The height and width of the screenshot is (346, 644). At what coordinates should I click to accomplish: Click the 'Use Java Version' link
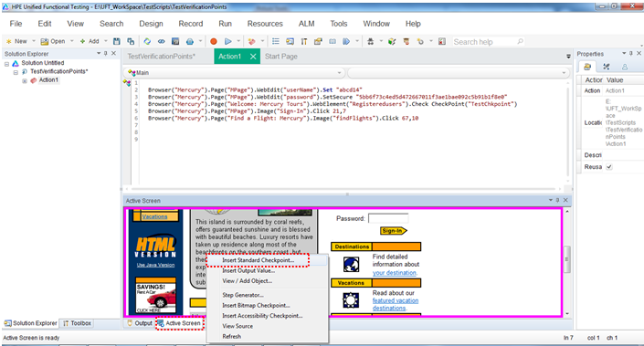click(155, 265)
